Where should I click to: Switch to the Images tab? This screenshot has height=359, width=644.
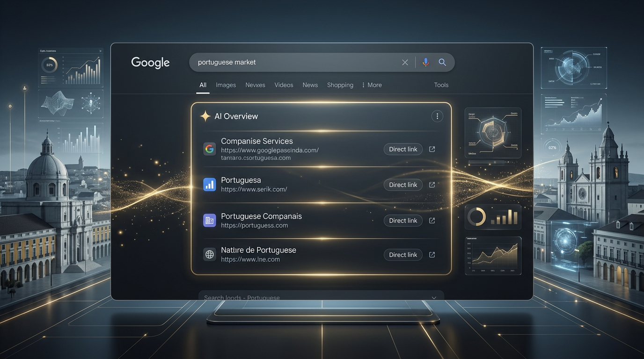point(226,85)
